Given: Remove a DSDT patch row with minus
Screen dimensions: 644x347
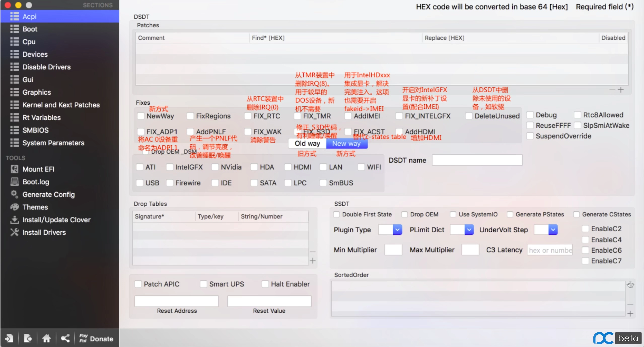Looking at the screenshot, I should (x=612, y=90).
